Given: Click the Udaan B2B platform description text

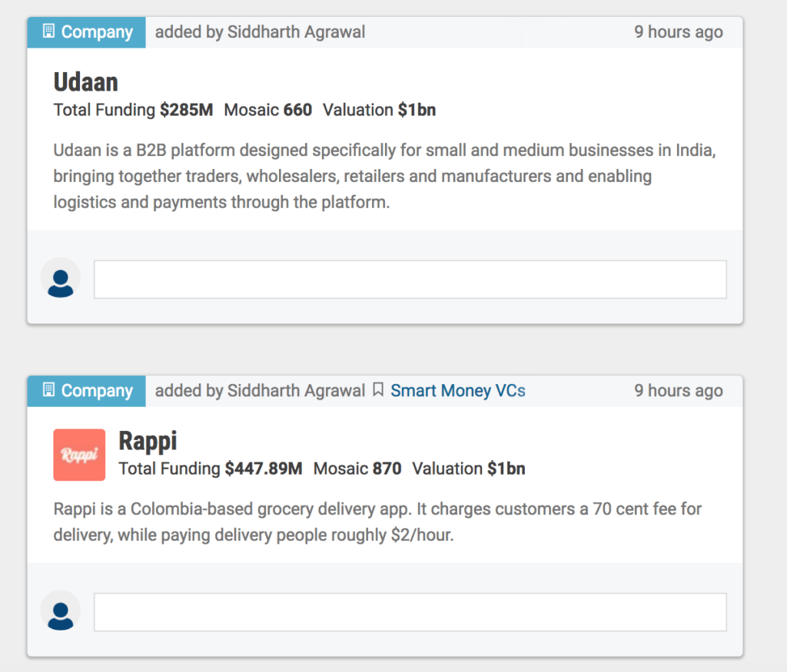Looking at the screenshot, I should click(x=384, y=176).
